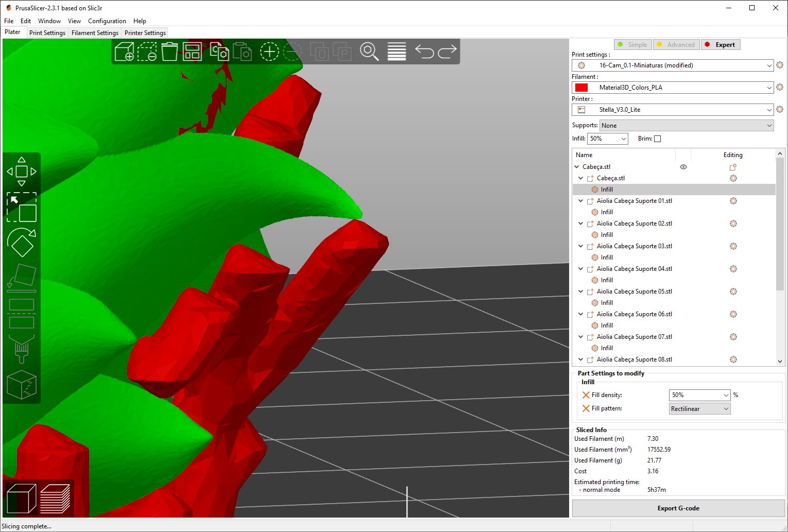
Task: Click the Undo arrow icon
Action: click(x=424, y=52)
